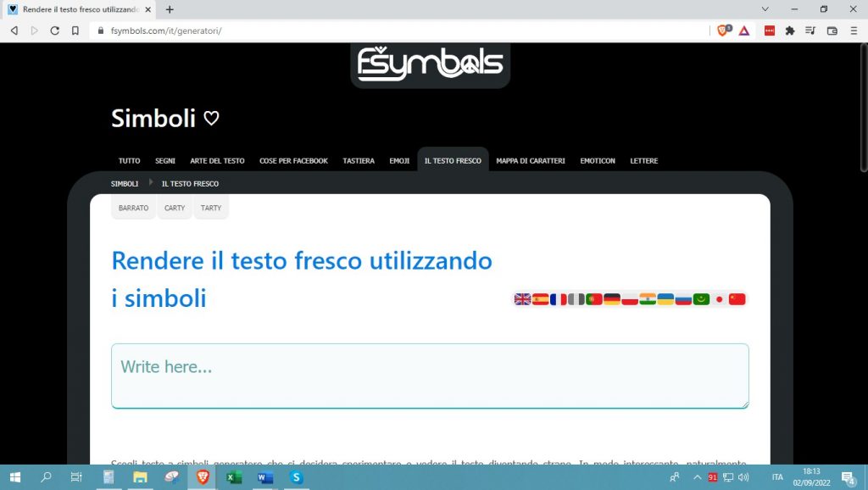
Task: Open the Brave main hamburger menu
Action: 853,31
